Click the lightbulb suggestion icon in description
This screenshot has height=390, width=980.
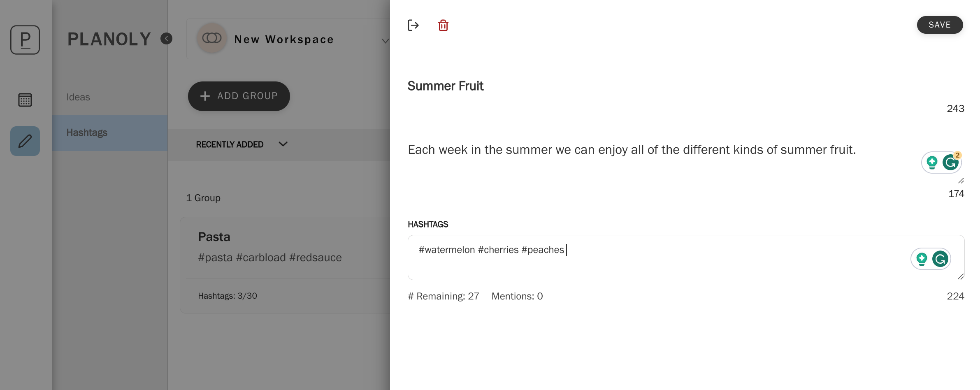[x=932, y=162]
